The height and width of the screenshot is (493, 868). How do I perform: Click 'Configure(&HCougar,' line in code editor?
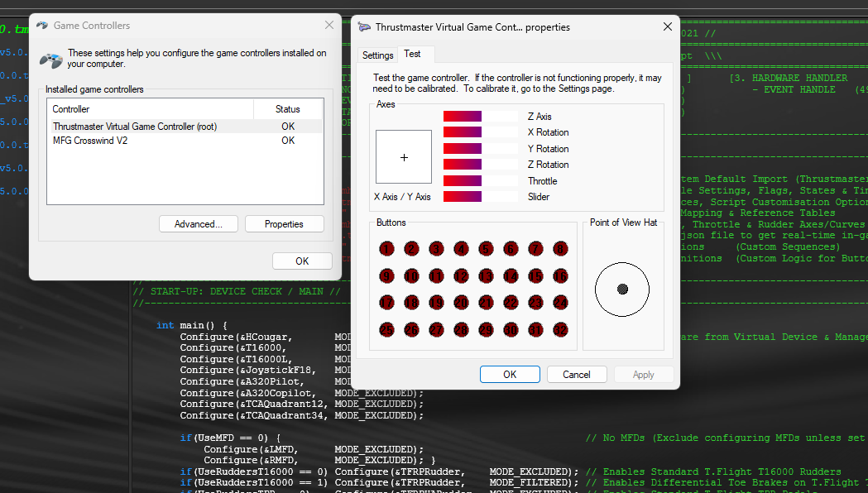pyautogui.click(x=236, y=337)
